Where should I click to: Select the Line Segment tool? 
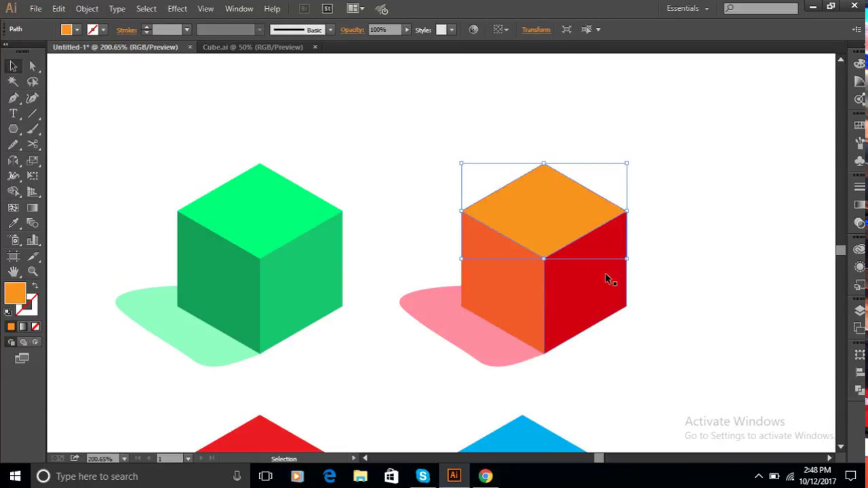pyautogui.click(x=33, y=113)
